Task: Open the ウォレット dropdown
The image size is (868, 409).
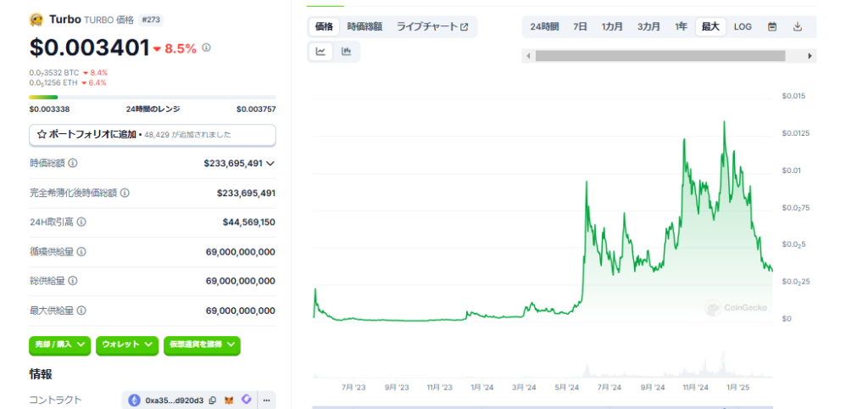Action: coord(127,345)
